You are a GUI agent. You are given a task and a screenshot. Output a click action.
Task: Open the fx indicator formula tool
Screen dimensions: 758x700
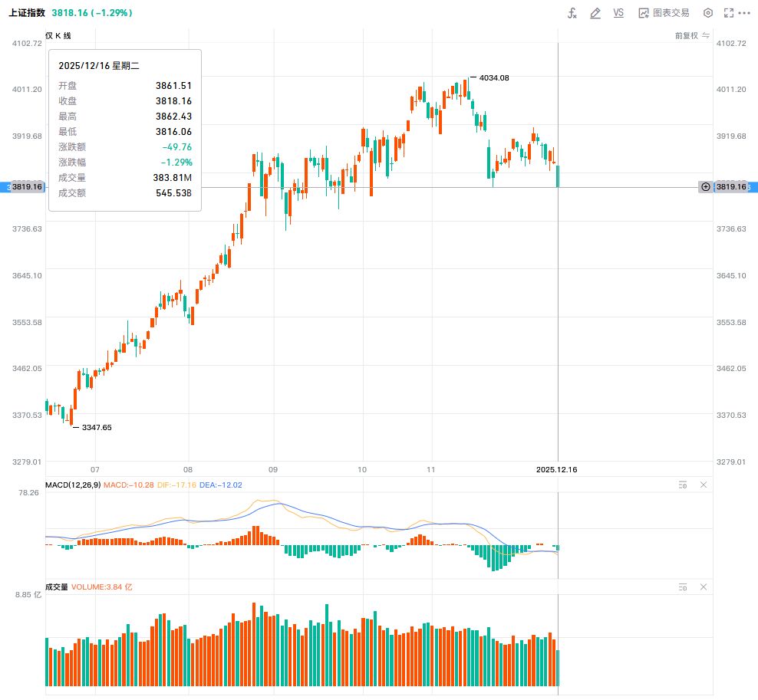(572, 13)
